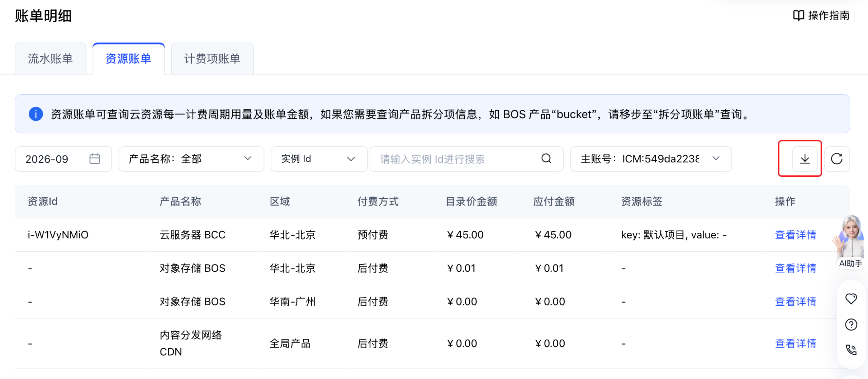View details for 对象存储 BOS 华南-广州 row
This screenshot has width=868, height=379.
[x=795, y=301]
